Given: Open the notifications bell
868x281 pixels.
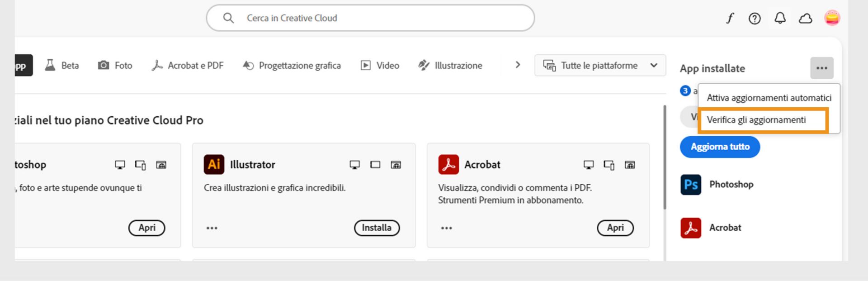Looking at the screenshot, I should point(780,18).
